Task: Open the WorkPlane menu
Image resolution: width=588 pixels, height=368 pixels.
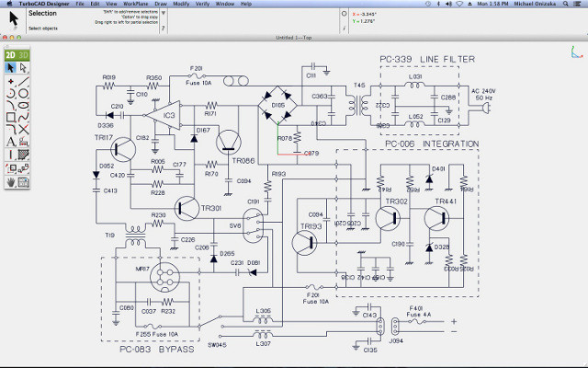Action: click(x=135, y=4)
